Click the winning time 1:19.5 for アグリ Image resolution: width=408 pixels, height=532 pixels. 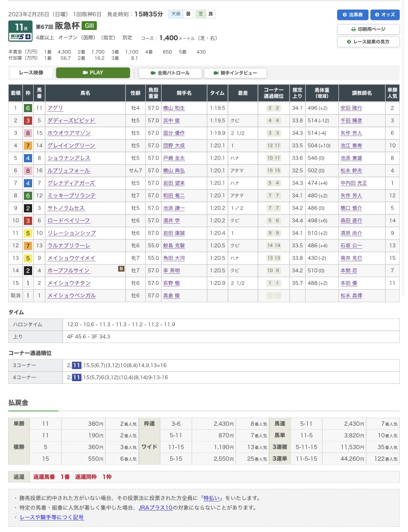[218, 108]
